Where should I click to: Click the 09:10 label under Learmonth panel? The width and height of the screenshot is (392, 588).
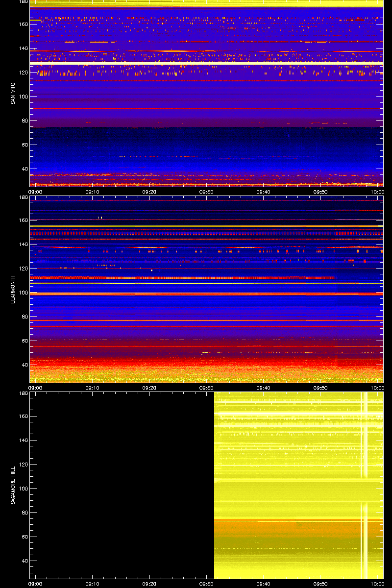92,388
